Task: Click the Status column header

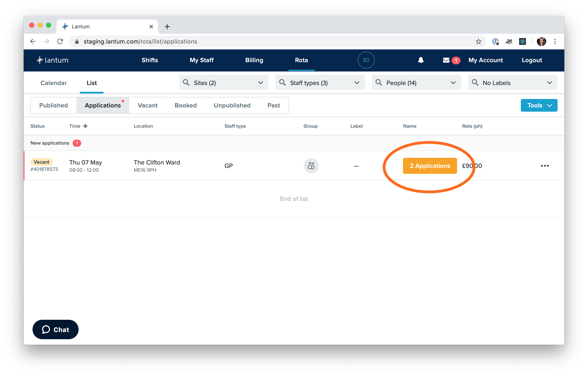Action: [37, 126]
